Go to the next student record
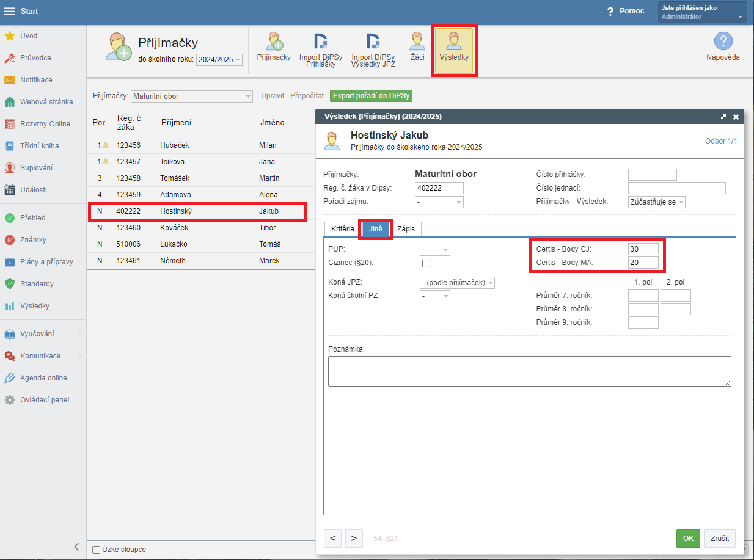The image size is (754, 560). [354, 539]
